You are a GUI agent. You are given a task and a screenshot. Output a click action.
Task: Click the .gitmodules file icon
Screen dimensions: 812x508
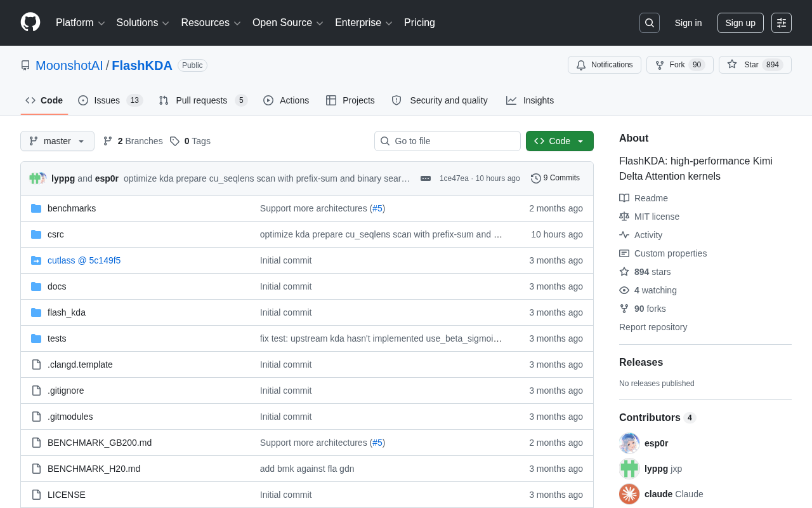pyautogui.click(x=36, y=417)
